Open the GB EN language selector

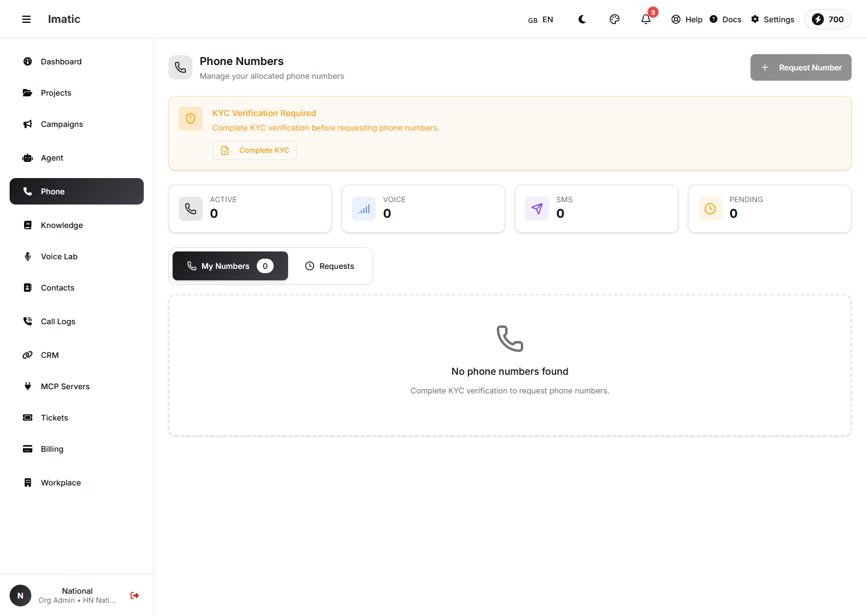541,20
